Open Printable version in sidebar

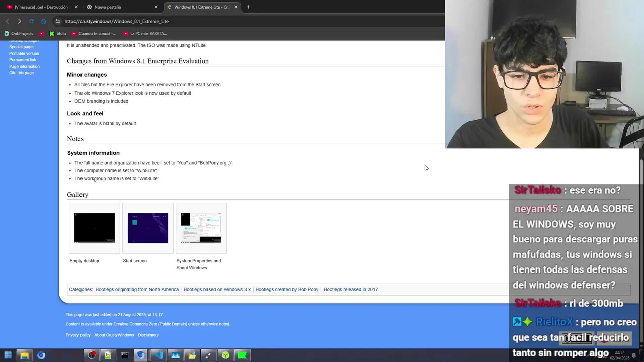point(24,53)
